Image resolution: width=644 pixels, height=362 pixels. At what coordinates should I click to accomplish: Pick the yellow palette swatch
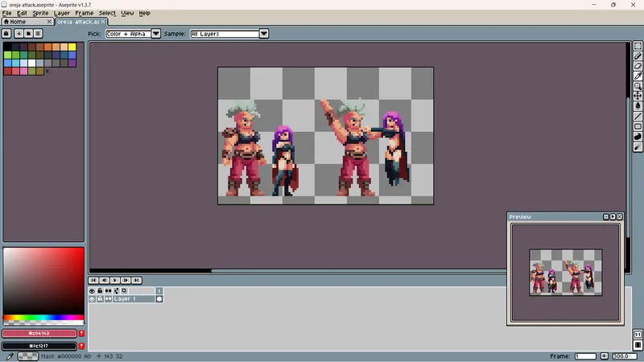point(72,47)
